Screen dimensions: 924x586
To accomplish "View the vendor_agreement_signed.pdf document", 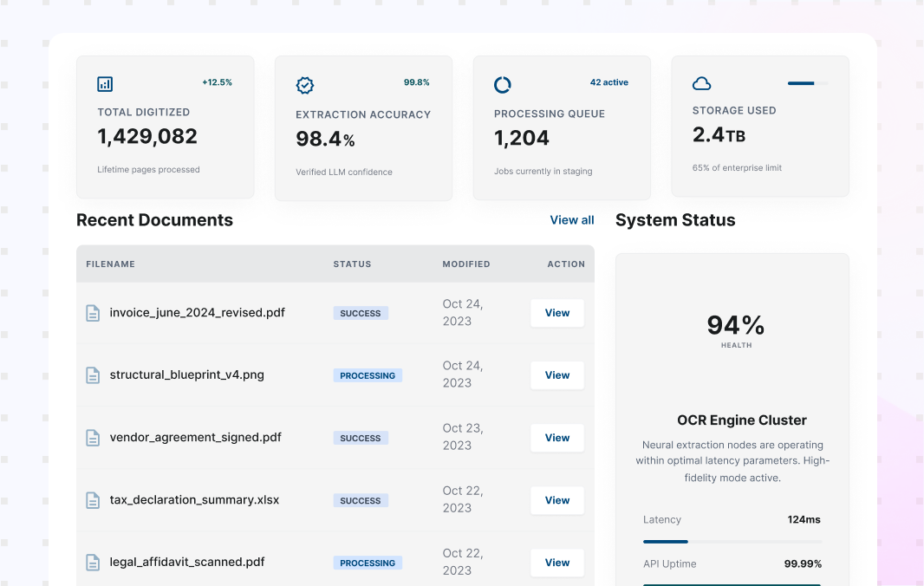I will [556, 438].
